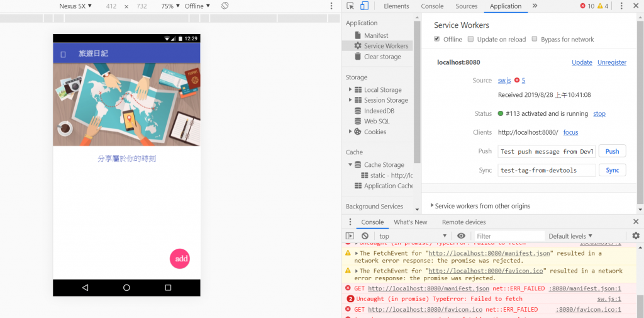Open the Offline throttling dropdown
The width and height of the screenshot is (644, 318).
(x=197, y=6)
